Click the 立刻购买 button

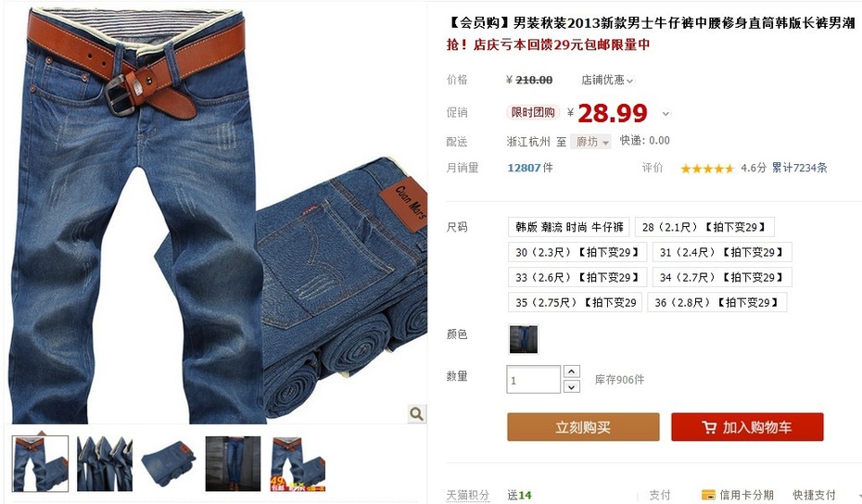pos(583,427)
